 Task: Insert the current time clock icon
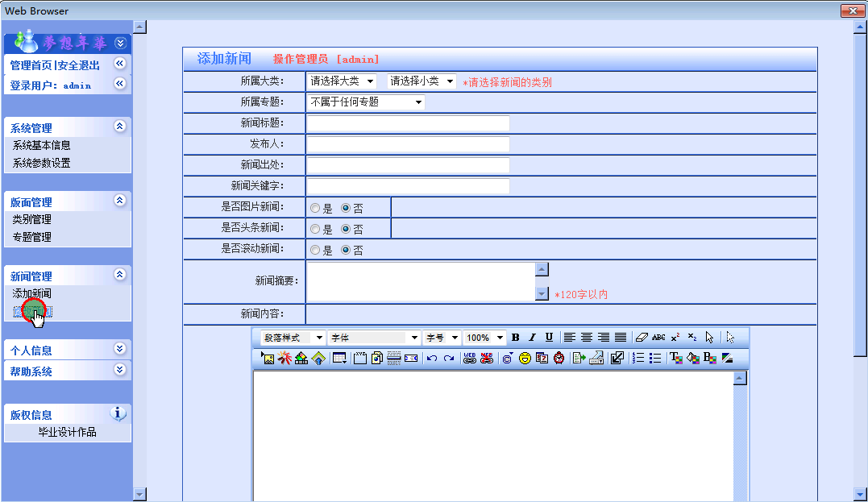[559, 358]
